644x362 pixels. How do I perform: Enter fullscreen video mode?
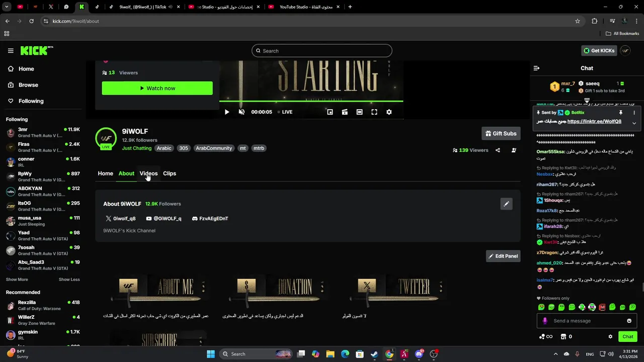(374, 112)
